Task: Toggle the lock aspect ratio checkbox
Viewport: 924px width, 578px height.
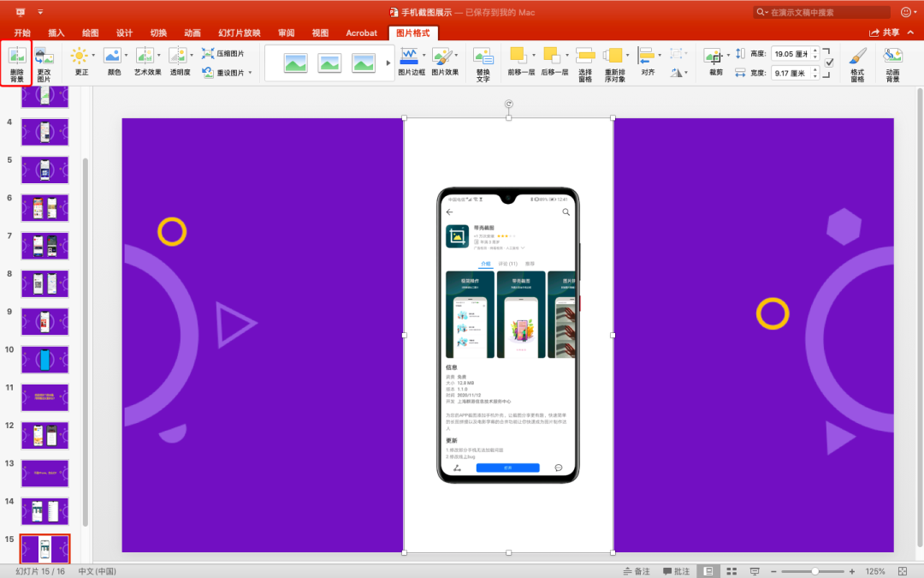Action: 829,63
